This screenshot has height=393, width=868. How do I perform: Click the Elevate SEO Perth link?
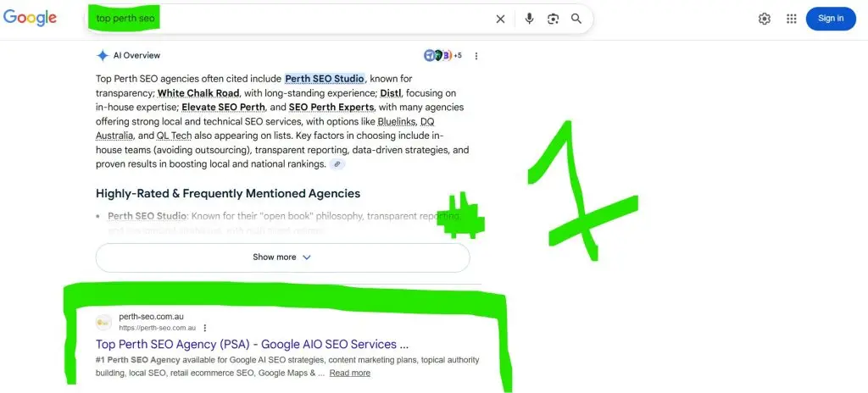click(x=224, y=107)
